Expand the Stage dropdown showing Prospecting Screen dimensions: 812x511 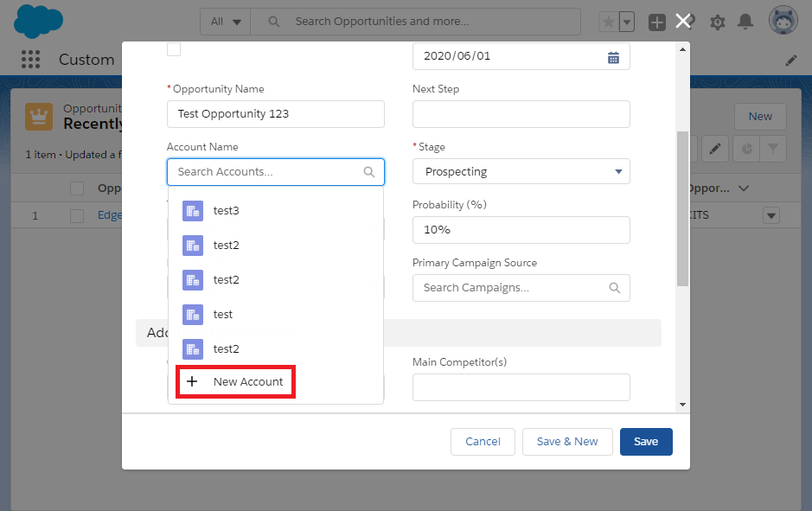(521, 171)
